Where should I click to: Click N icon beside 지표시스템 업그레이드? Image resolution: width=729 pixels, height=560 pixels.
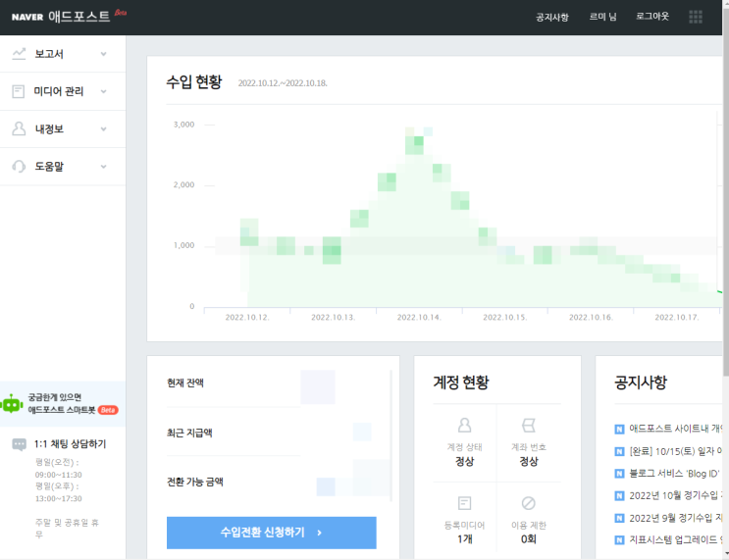click(619, 540)
